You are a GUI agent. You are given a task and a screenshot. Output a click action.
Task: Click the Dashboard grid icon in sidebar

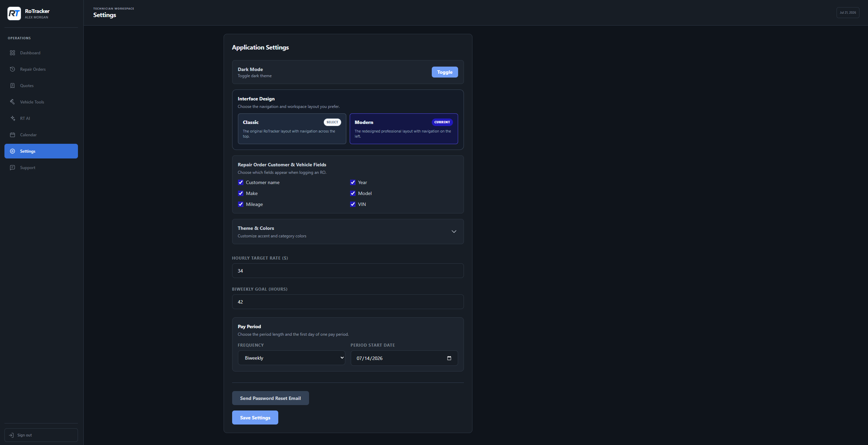13,53
